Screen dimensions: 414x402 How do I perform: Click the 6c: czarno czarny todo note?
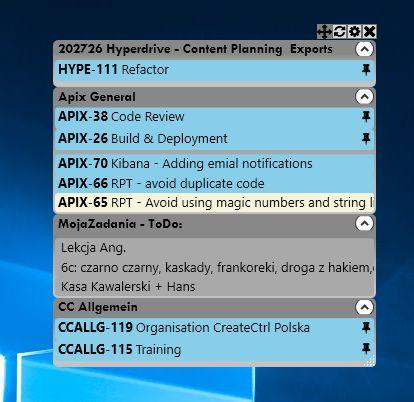click(x=214, y=267)
